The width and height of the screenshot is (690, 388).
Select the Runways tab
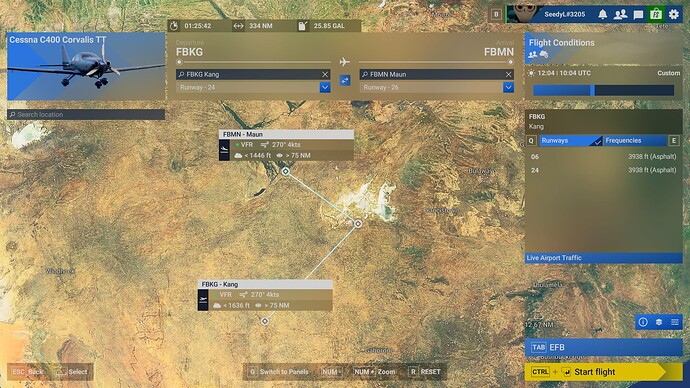(x=571, y=141)
